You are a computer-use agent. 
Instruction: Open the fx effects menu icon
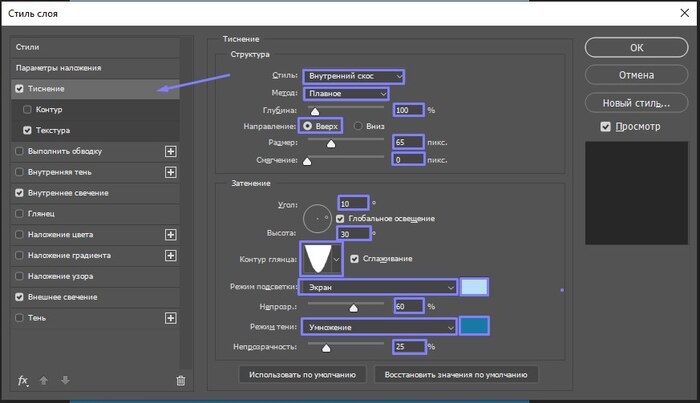24,380
